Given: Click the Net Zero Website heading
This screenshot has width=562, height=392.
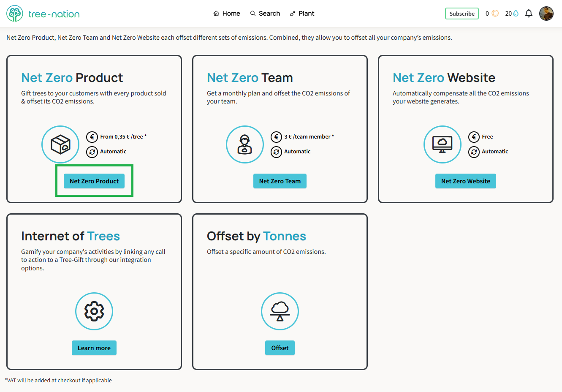Looking at the screenshot, I should pyautogui.click(x=444, y=78).
